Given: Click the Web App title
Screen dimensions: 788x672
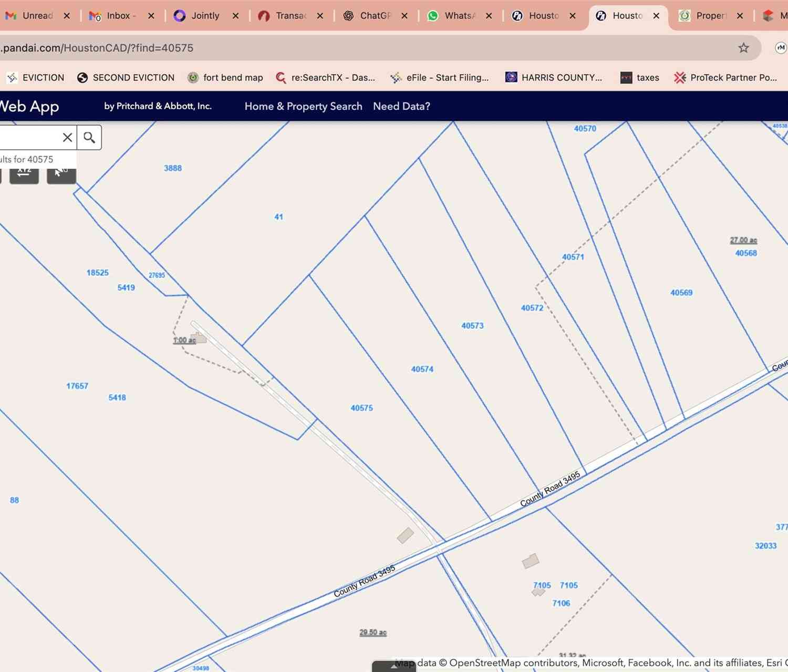Looking at the screenshot, I should point(29,106).
